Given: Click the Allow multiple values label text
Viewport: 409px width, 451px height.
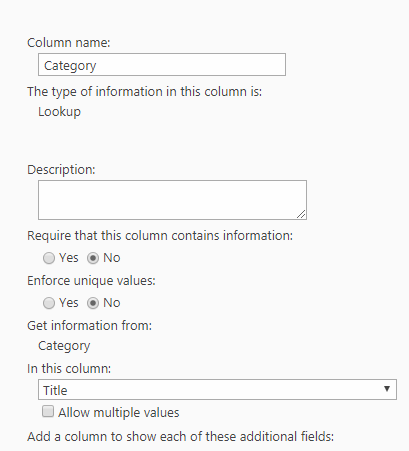Looking at the screenshot, I should tap(119, 413).
